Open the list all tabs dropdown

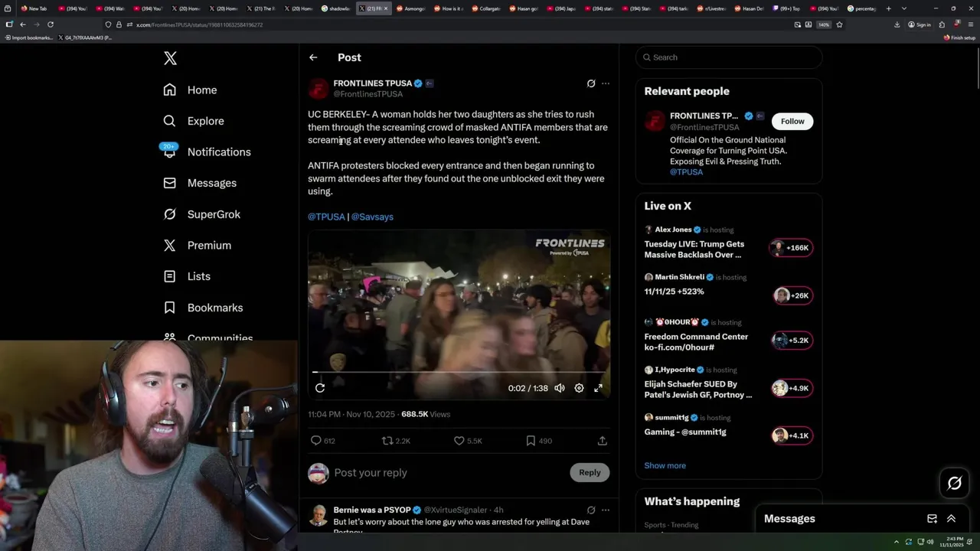pos(904,8)
